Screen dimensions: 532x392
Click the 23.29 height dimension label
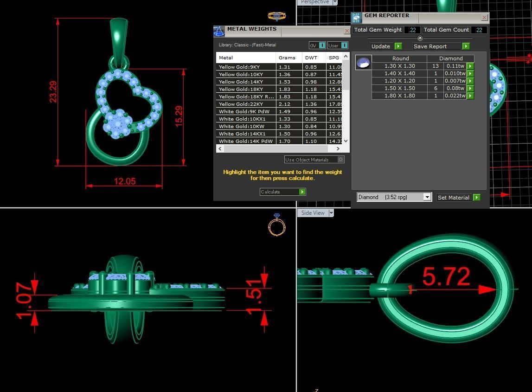click(x=53, y=92)
